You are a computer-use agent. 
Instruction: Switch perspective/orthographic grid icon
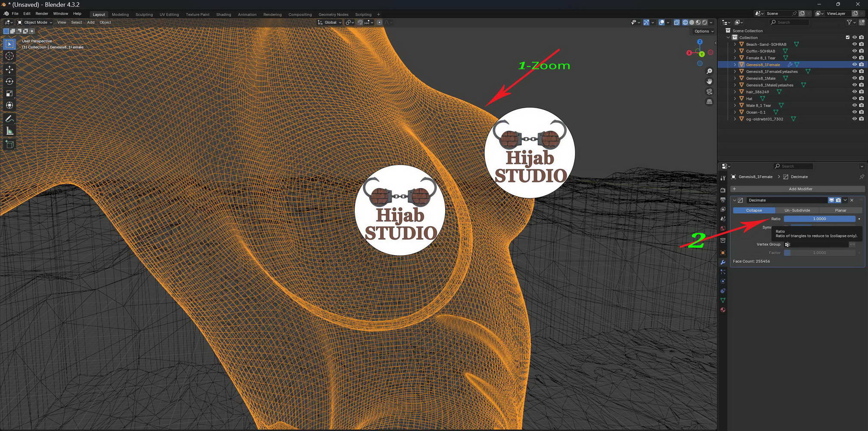point(710,102)
